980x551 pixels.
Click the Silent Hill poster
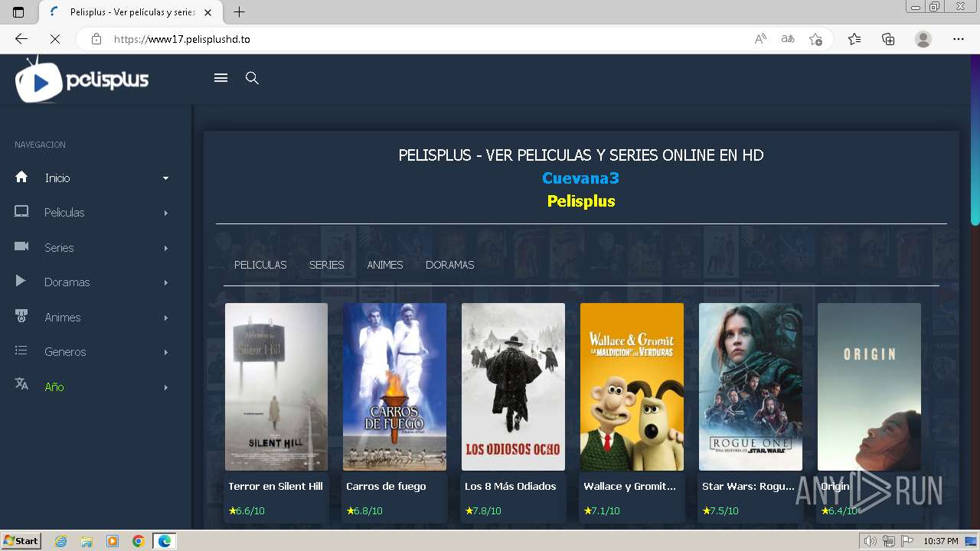click(x=276, y=386)
